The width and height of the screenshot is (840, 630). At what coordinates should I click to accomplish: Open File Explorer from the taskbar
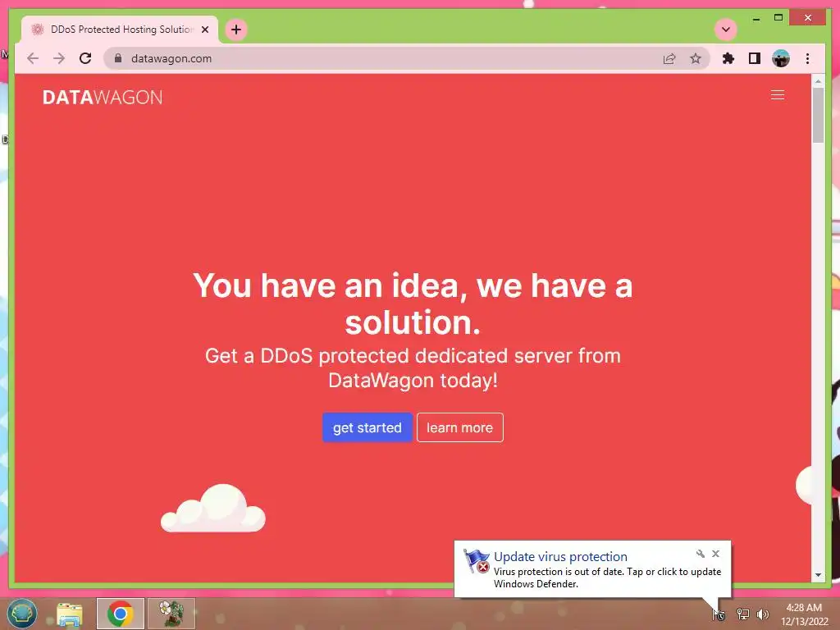point(70,614)
